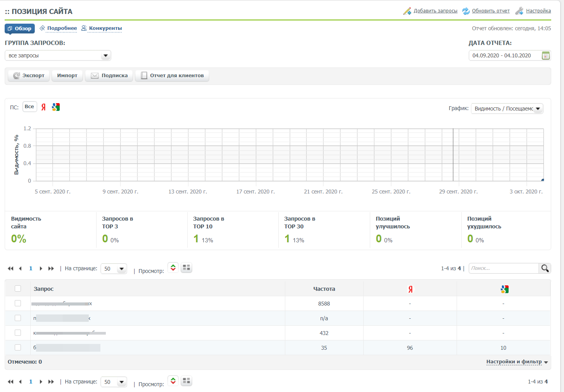The image size is (564, 392).
Task: Click into the 'Поиск...' search field
Action: pos(503,268)
